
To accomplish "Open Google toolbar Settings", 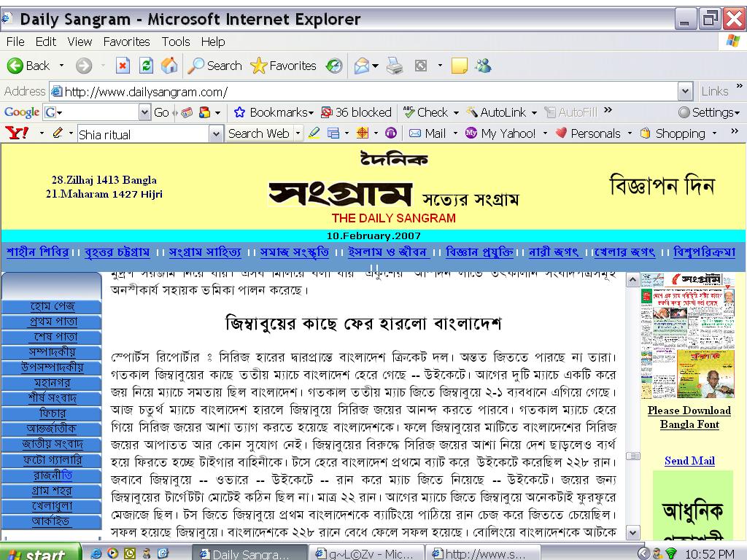I will 709,112.
